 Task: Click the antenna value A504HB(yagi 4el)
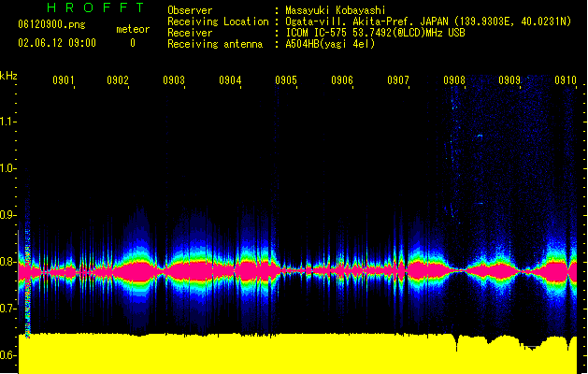pos(330,44)
